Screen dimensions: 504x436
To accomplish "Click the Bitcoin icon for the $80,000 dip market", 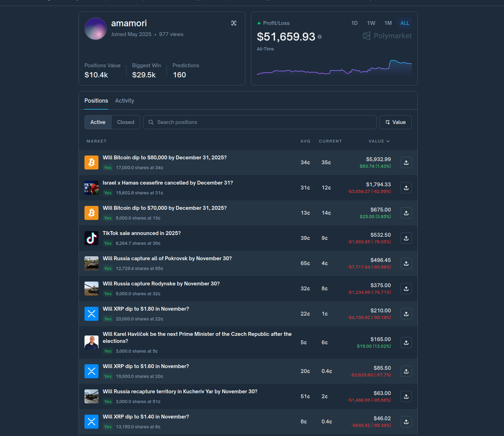I will [91, 162].
